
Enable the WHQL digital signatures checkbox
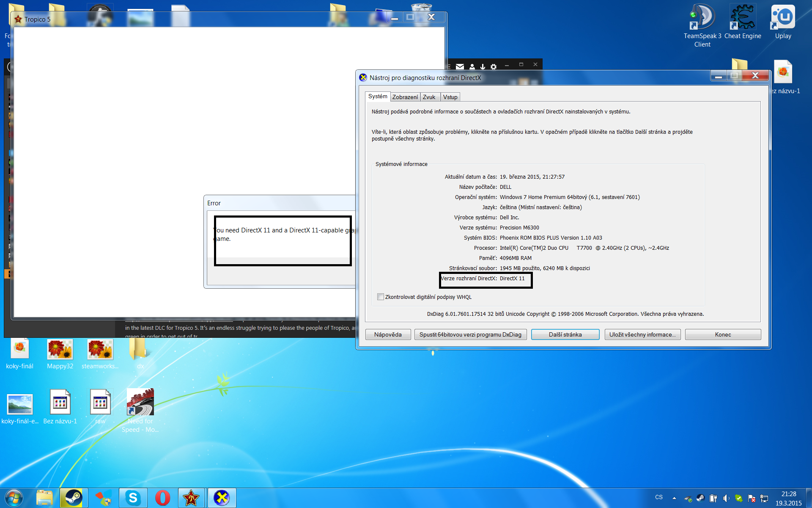click(x=381, y=297)
